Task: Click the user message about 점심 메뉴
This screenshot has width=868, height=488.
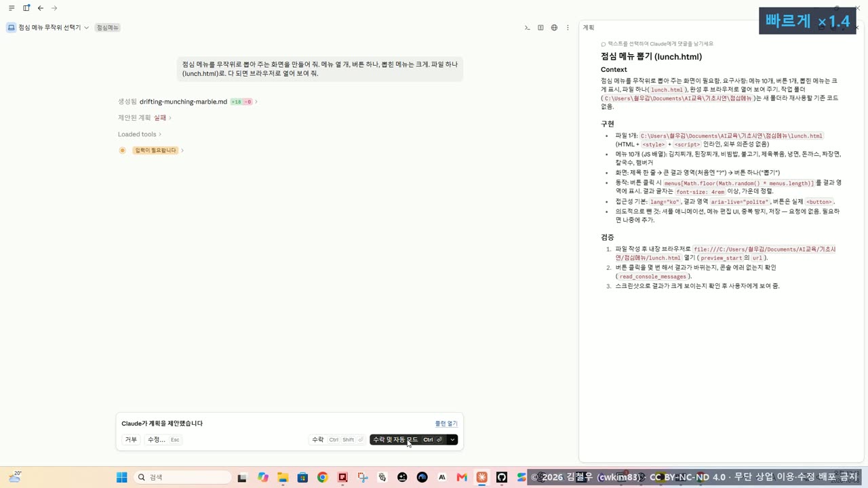Action: (320, 69)
